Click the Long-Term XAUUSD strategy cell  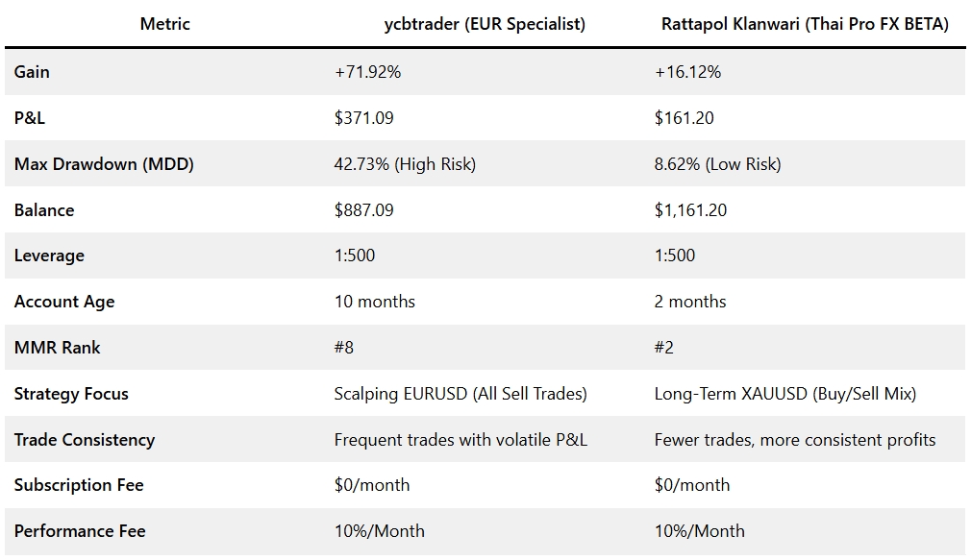pos(785,394)
